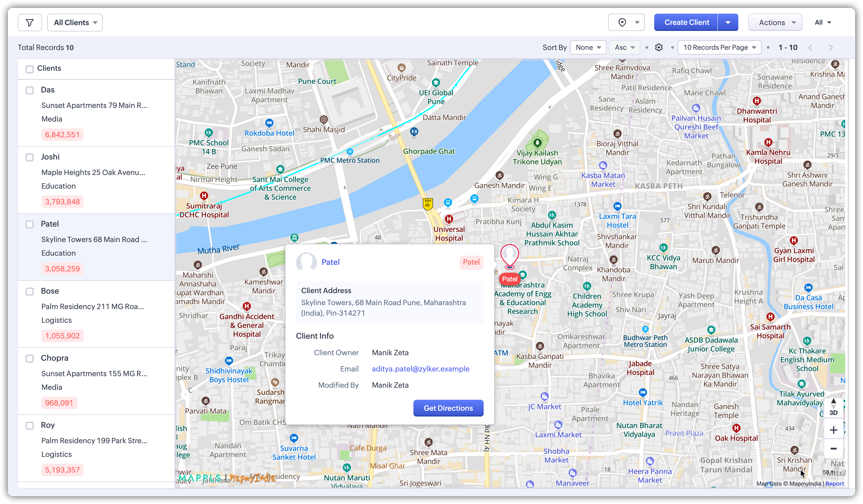Tick the Chopra record checkbox
The height and width of the screenshot is (504, 863).
[x=30, y=358]
